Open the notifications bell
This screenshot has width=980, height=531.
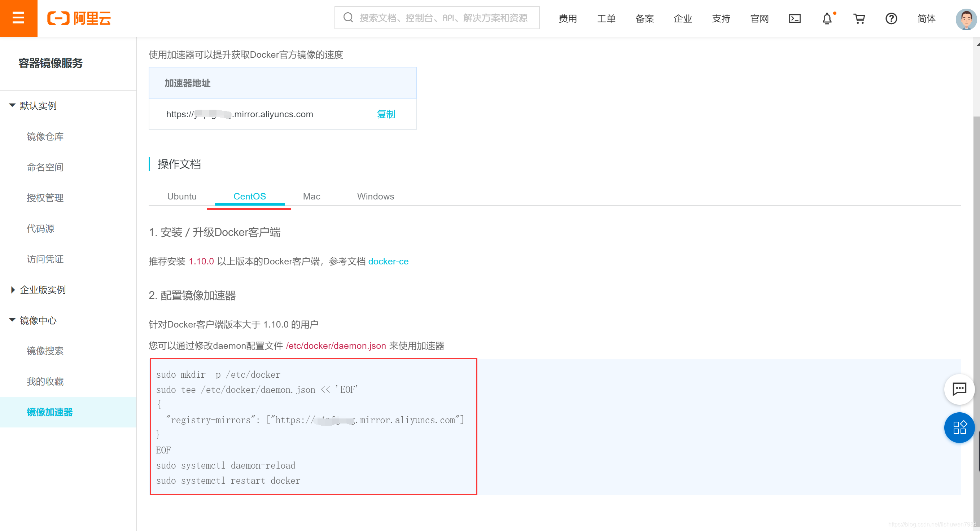tap(827, 18)
